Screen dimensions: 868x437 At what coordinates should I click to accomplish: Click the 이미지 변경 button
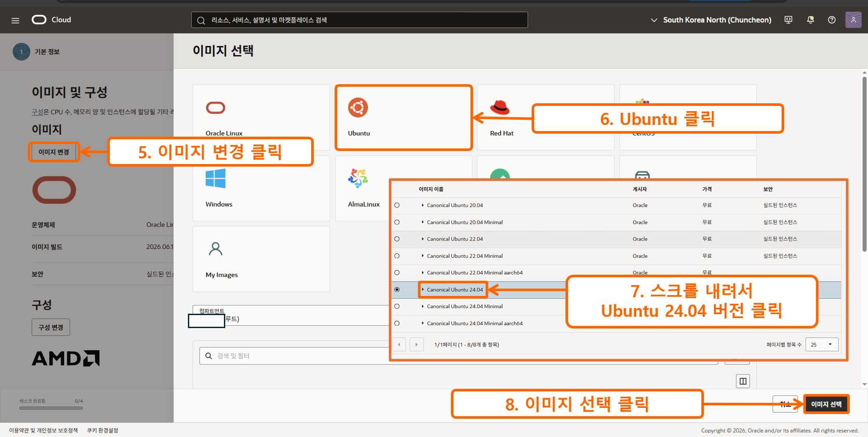point(54,152)
